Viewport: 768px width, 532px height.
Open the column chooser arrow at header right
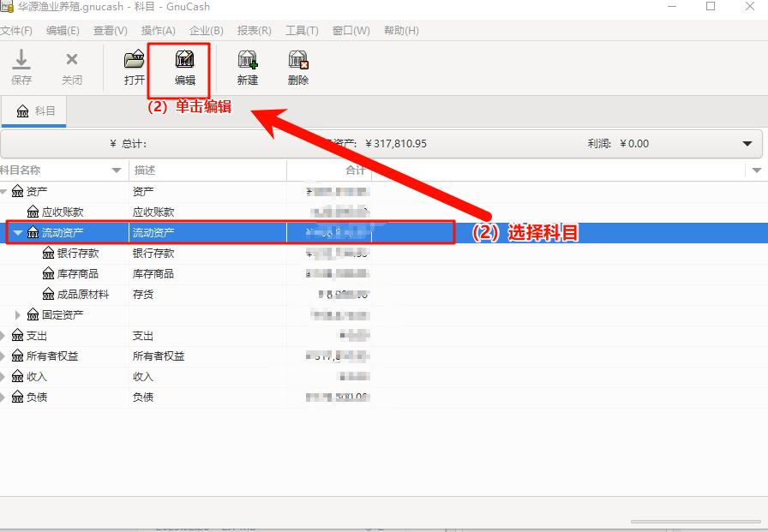(x=757, y=170)
